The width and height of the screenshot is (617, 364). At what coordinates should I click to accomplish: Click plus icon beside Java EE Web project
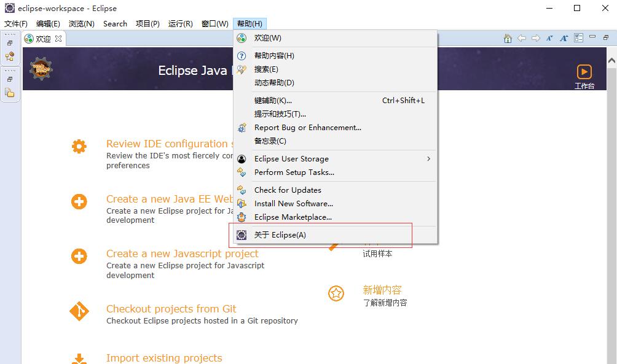coord(79,202)
